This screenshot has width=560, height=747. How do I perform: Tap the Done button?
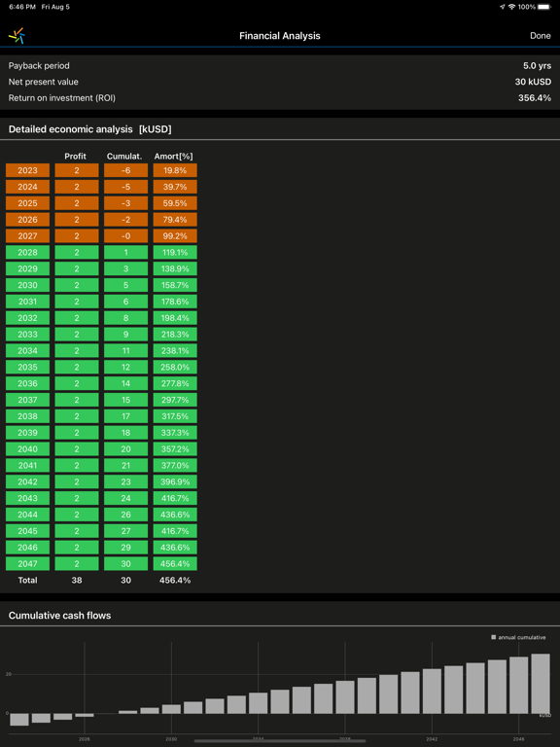(x=540, y=36)
